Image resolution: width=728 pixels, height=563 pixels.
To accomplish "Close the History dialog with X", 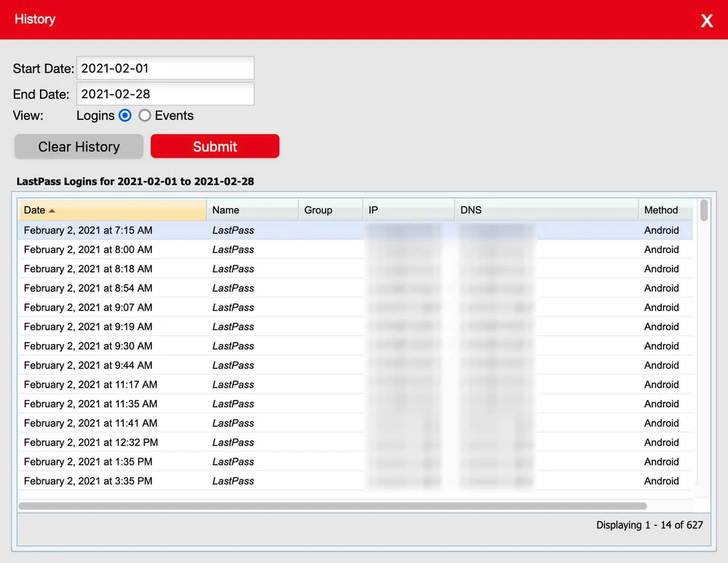I will (706, 21).
